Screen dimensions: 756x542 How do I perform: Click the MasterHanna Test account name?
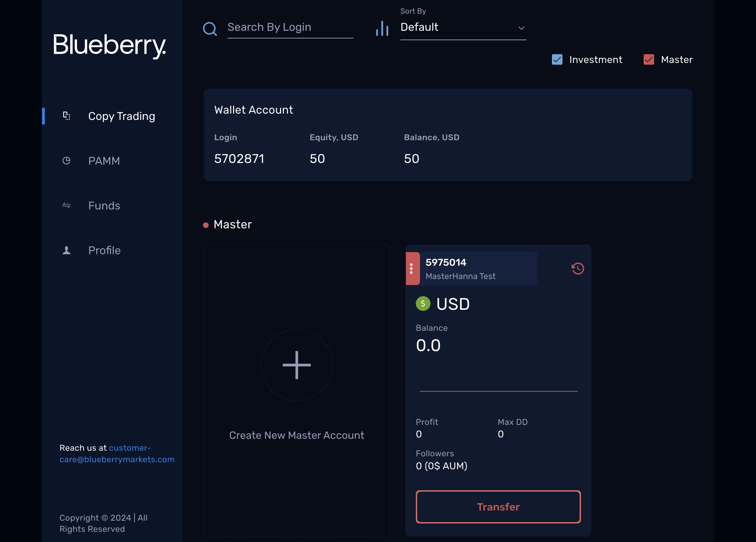tap(461, 276)
